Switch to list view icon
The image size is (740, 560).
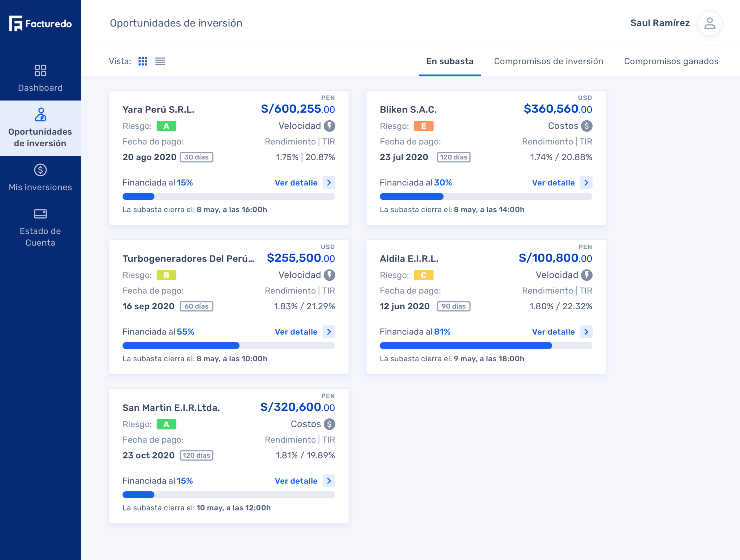point(160,61)
